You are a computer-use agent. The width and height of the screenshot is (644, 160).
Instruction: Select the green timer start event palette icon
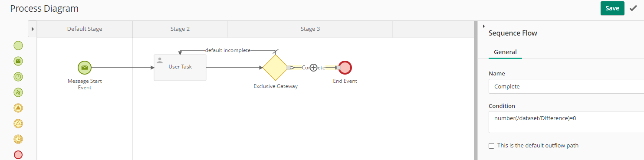[18, 77]
